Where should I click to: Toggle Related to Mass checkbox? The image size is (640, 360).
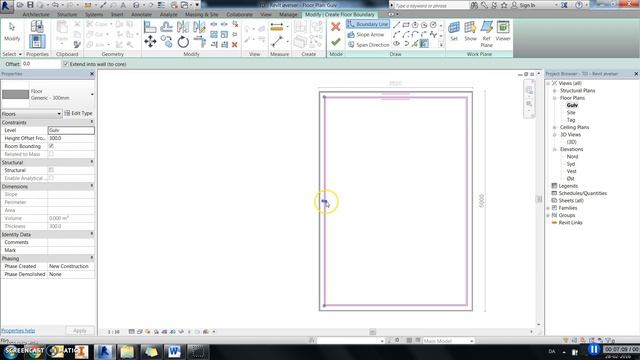click(x=51, y=154)
